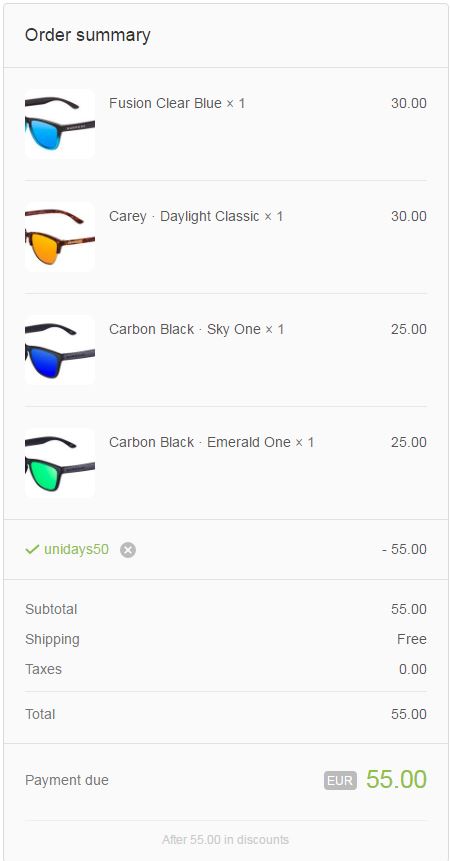Click the Total 55.00 amount
This screenshot has height=861, width=450.
click(x=409, y=714)
